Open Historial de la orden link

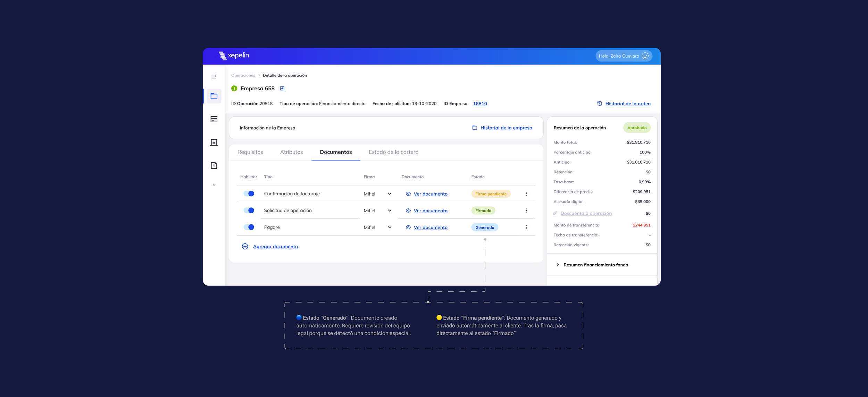point(627,104)
